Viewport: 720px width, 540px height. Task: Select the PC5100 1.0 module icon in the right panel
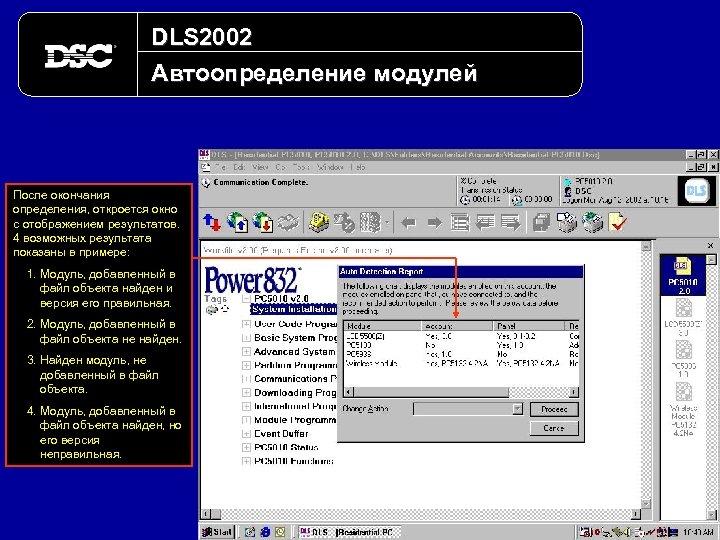[683, 359]
